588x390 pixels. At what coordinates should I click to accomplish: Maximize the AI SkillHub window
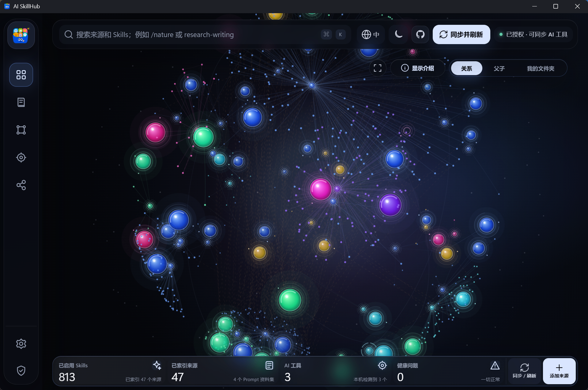point(556,6)
